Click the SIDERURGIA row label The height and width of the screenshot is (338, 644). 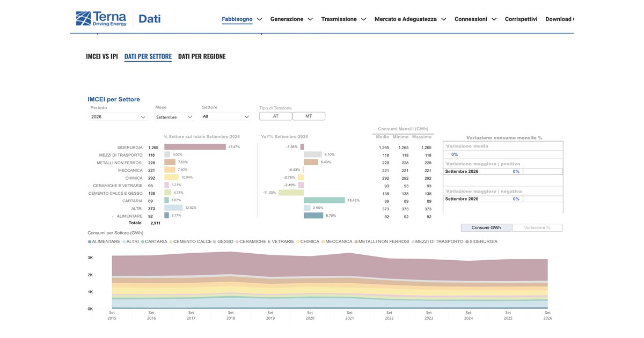pyautogui.click(x=130, y=148)
